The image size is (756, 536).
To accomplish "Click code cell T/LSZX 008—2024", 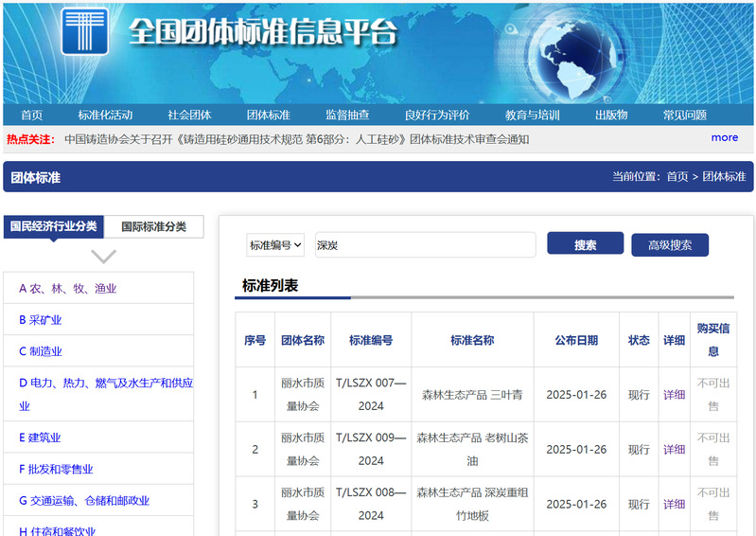I will click(x=371, y=504).
